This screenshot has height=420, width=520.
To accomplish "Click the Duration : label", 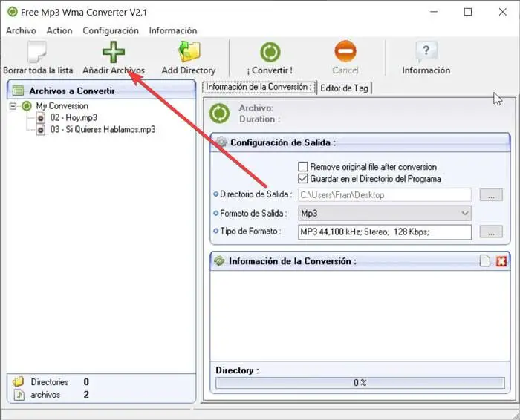I will point(260,119).
